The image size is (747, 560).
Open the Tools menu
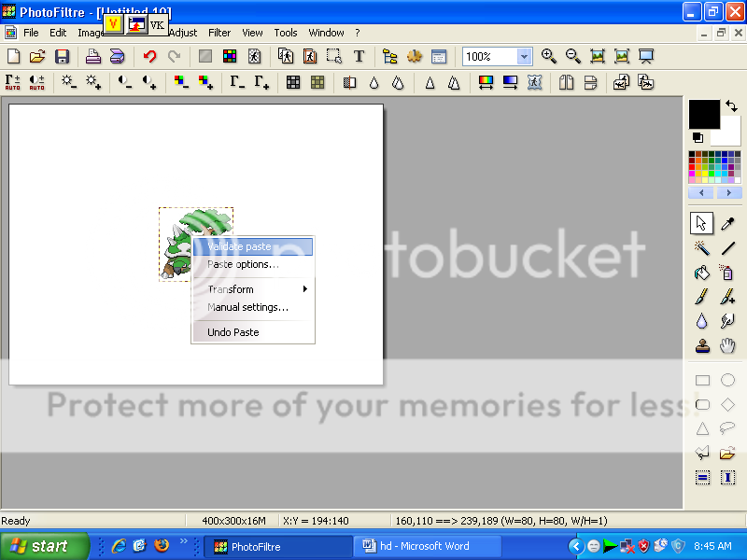tap(286, 33)
